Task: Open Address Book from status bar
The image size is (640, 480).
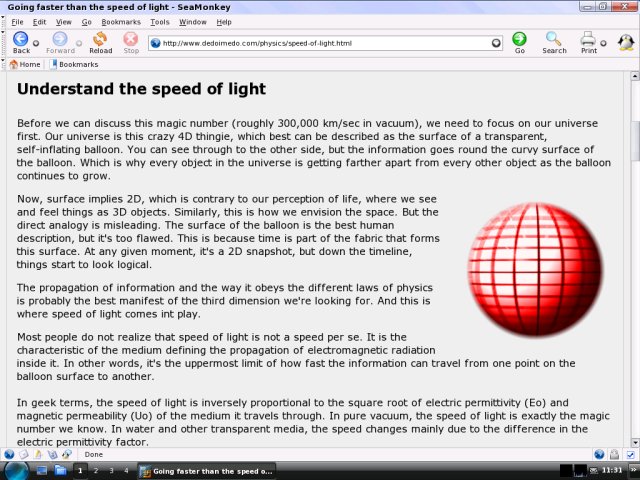Action: tap(52, 454)
